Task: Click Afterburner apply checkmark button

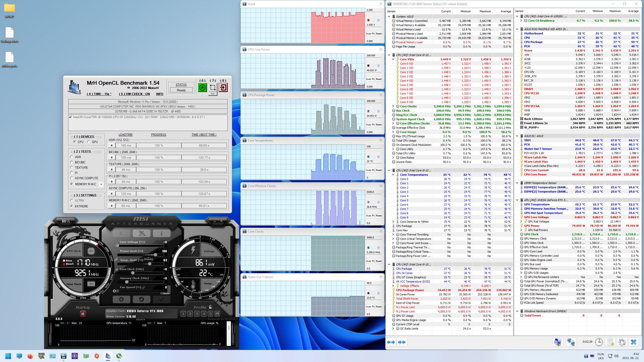Action: point(162,299)
